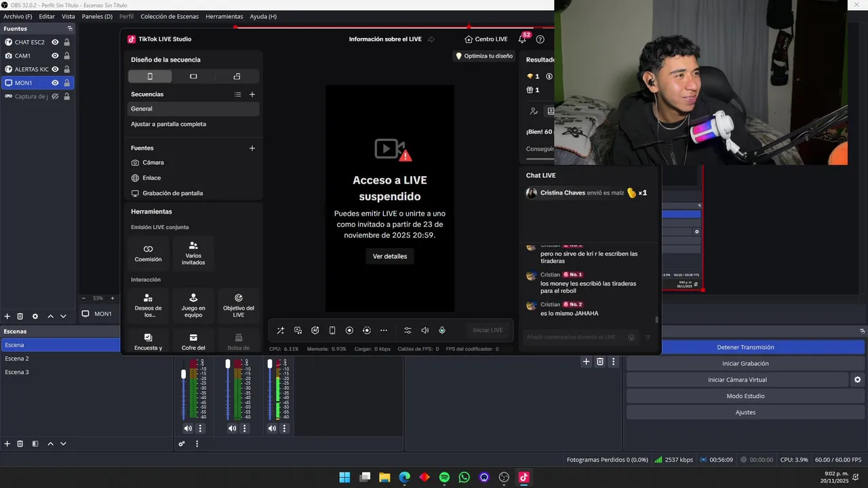Open the Vista menu

click(68, 16)
